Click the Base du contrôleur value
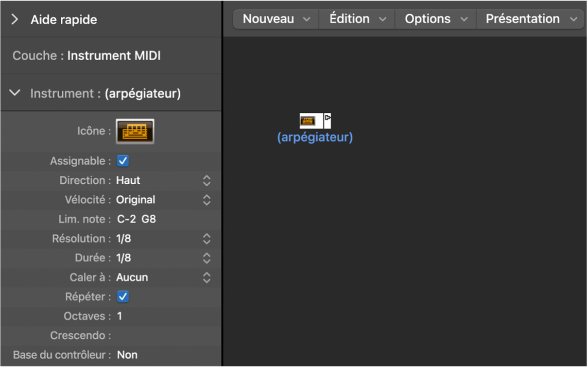 (x=127, y=355)
